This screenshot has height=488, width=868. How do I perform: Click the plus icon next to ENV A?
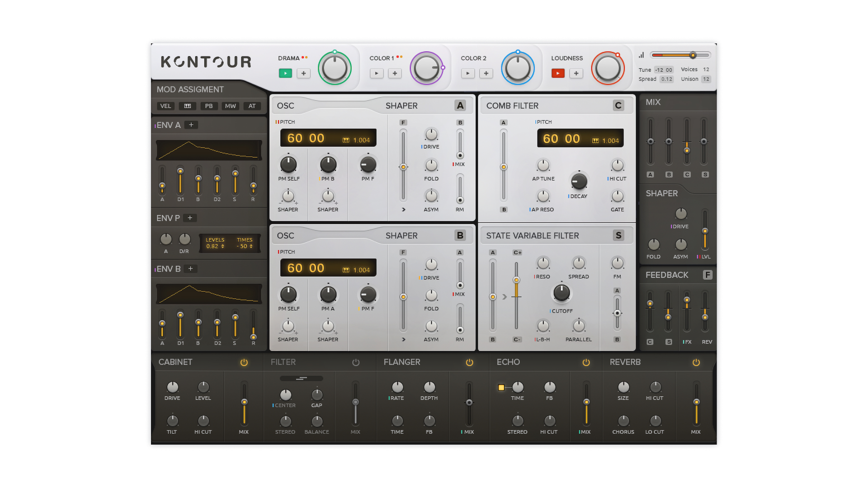(191, 125)
